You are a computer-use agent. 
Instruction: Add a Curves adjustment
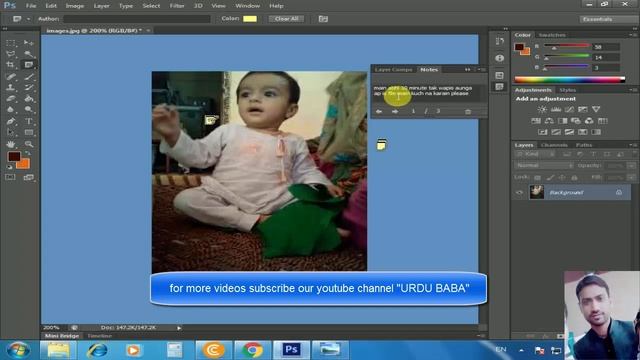coord(569,109)
